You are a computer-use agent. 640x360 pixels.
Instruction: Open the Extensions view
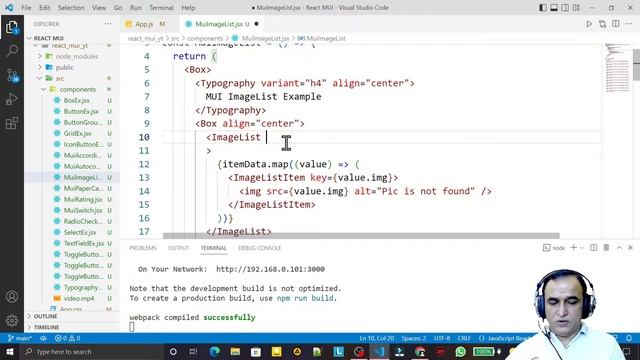[12, 123]
